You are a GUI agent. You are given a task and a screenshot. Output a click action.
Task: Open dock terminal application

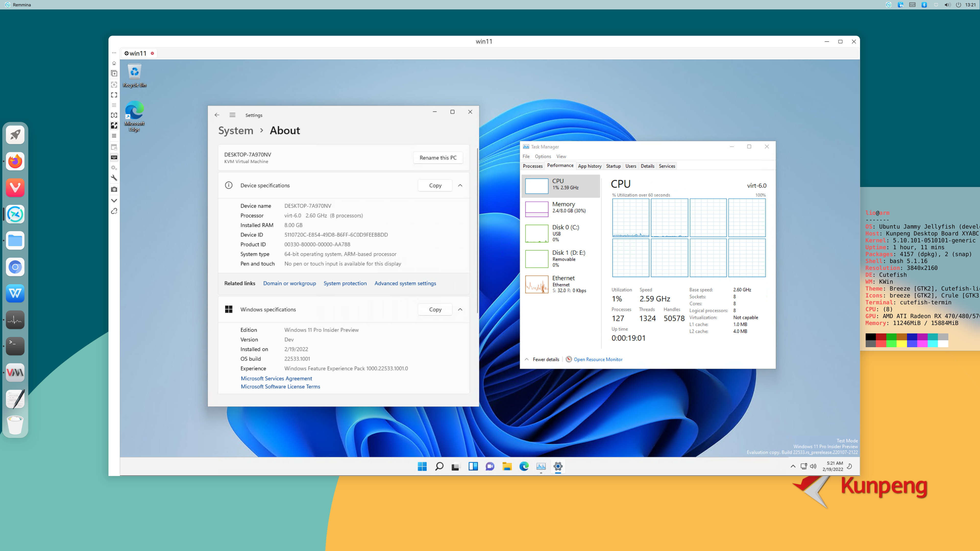pyautogui.click(x=15, y=346)
